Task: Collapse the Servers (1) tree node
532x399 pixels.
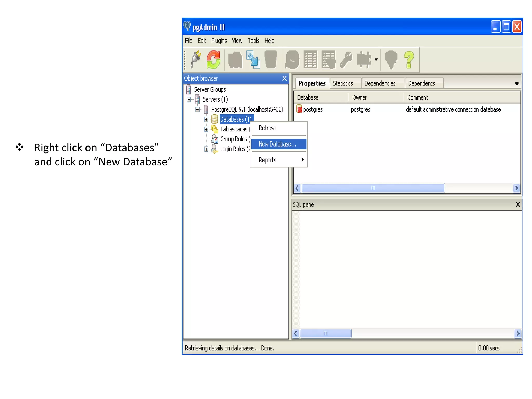Action: (189, 99)
